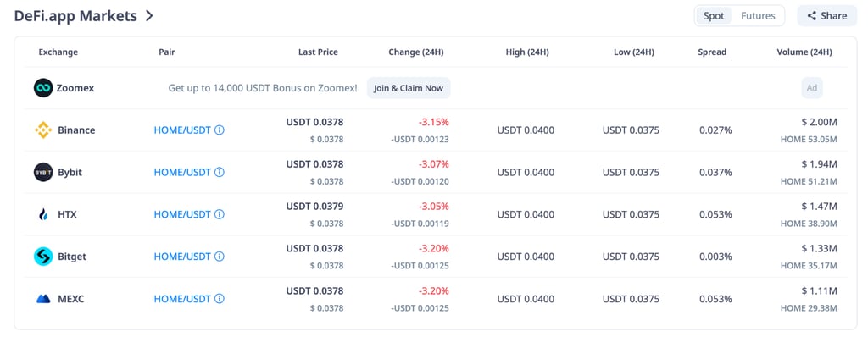Switch to the Spot markets tab
868x337 pixels.
click(714, 15)
